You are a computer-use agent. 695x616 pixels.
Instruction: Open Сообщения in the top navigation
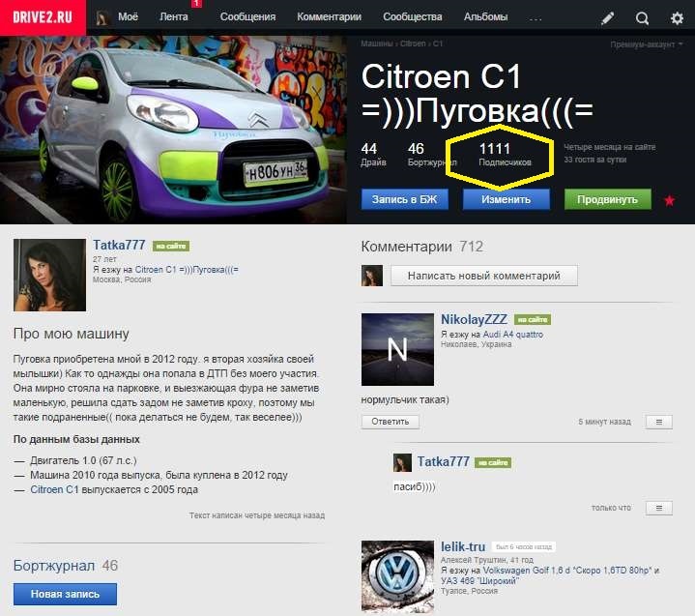click(247, 16)
